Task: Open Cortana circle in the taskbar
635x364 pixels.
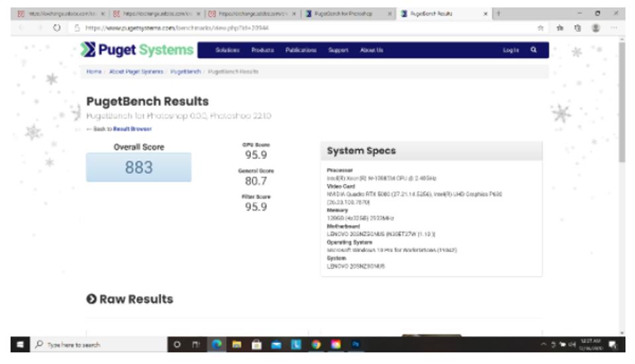Action: coord(177,345)
